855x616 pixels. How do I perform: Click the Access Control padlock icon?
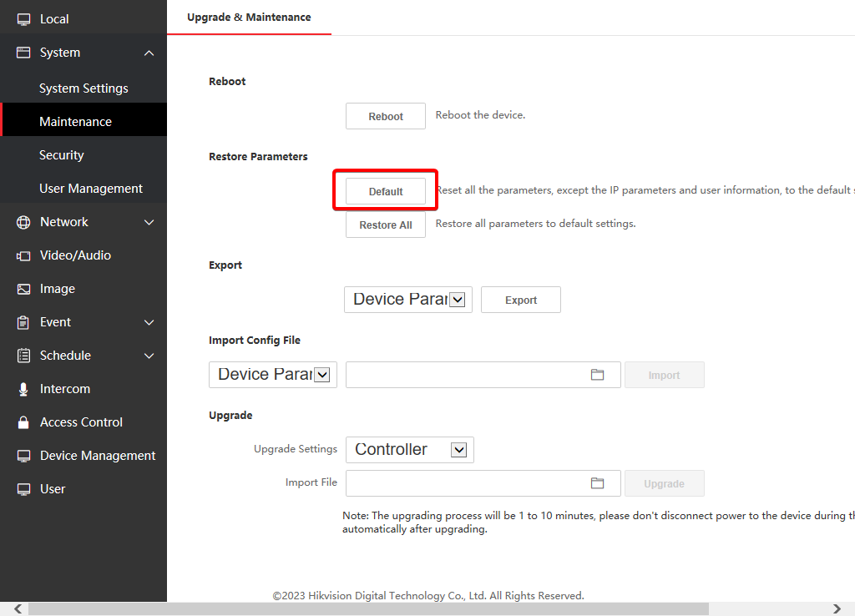point(23,422)
